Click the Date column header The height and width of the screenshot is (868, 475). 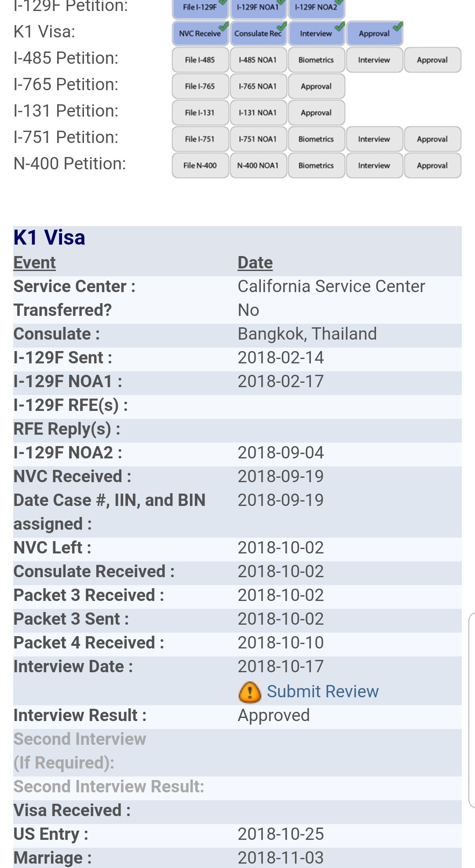[255, 263]
